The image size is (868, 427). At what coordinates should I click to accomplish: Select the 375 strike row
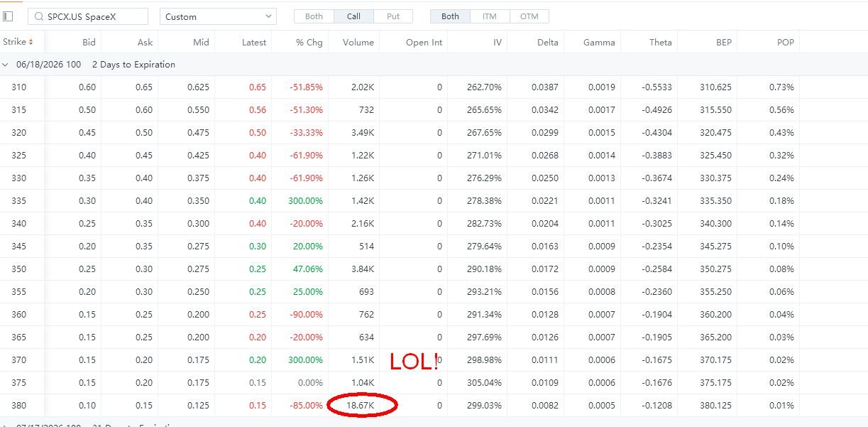[x=434, y=383]
